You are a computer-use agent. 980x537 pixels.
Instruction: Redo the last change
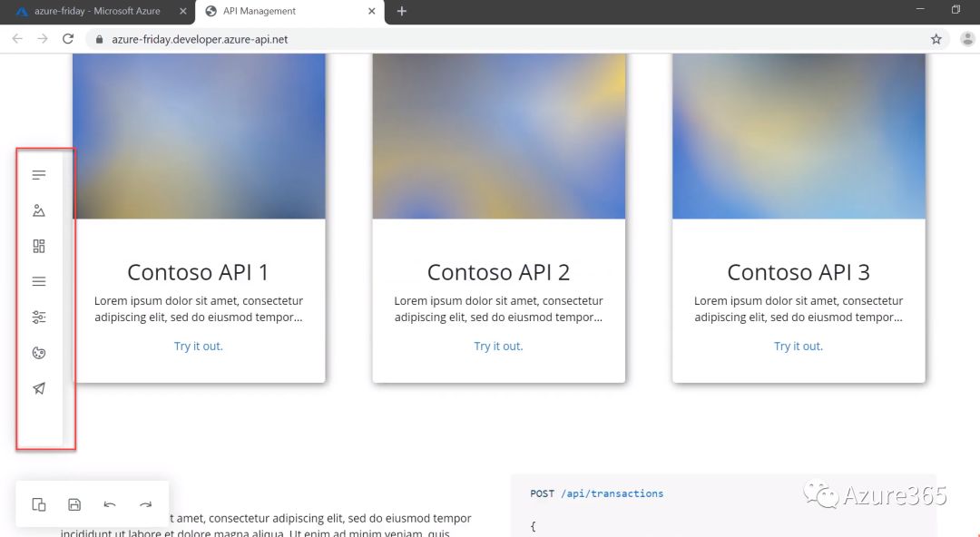(x=145, y=504)
